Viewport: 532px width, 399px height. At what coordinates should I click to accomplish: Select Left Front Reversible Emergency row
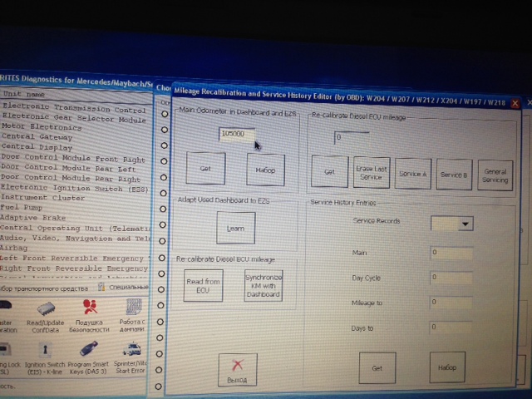coord(74,259)
